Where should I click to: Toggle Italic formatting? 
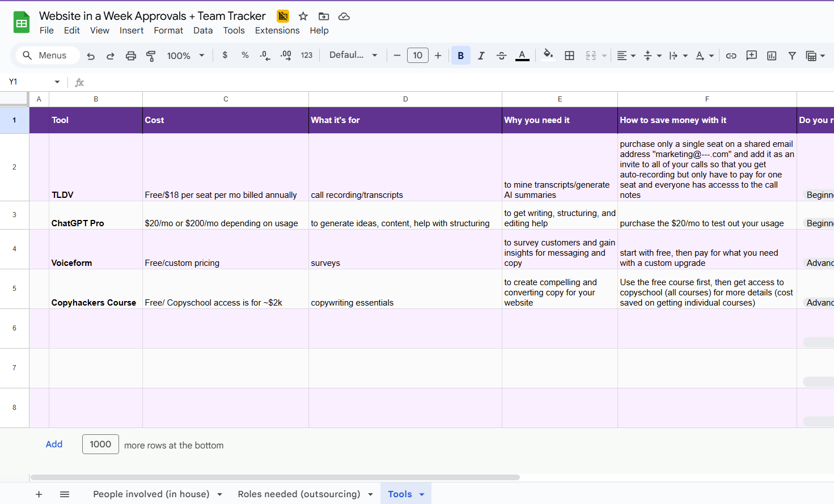coord(481,55)
